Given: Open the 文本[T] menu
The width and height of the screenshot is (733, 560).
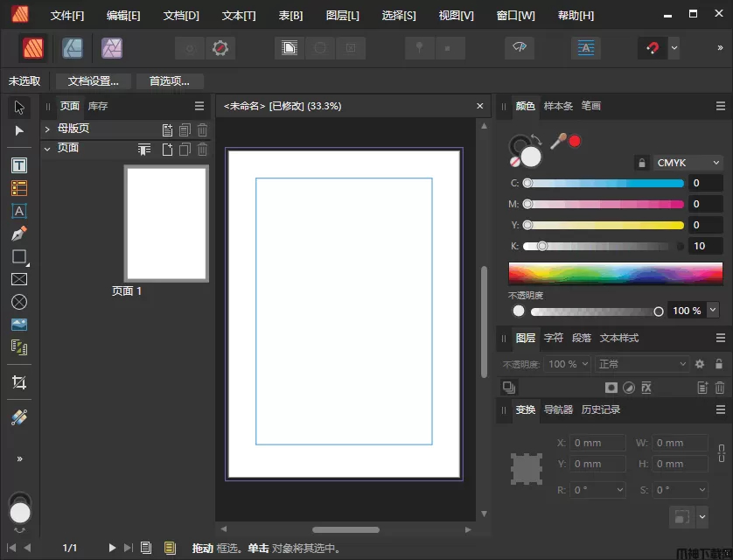Looking at the screenshot, I should (x=239, y=16).
